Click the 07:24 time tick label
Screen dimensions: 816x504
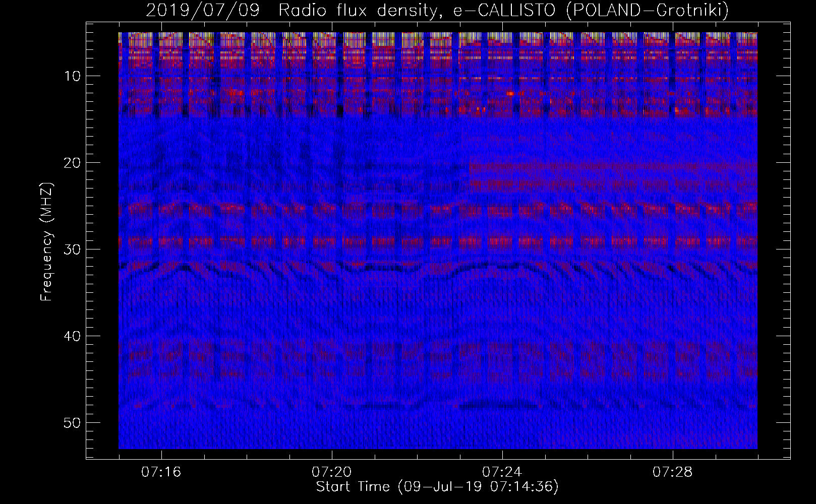502,472
